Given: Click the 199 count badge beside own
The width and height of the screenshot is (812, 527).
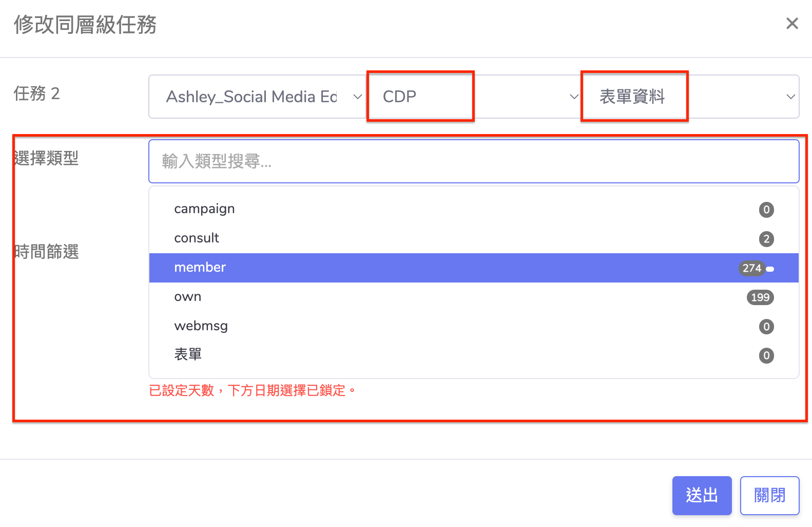Looking at the screenshot, I should point(760,297).
